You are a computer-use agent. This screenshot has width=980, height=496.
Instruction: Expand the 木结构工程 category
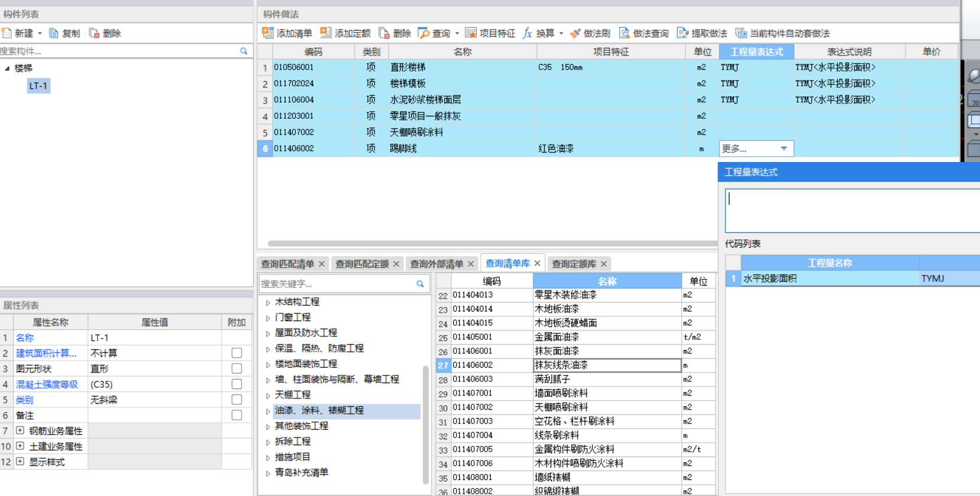click(268, 303)
